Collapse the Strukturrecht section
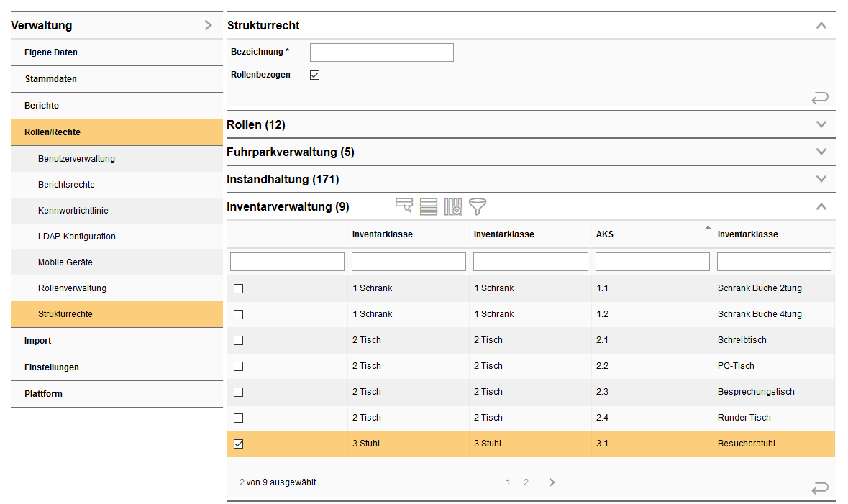Screen dimensions: 848x504 tap(821, 24)
